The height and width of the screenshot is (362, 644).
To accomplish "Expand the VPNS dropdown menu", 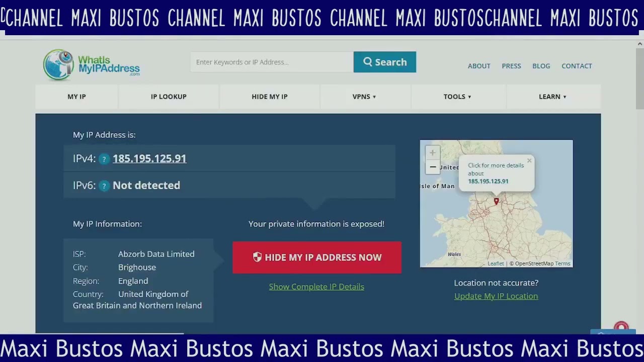I will 364,97.
